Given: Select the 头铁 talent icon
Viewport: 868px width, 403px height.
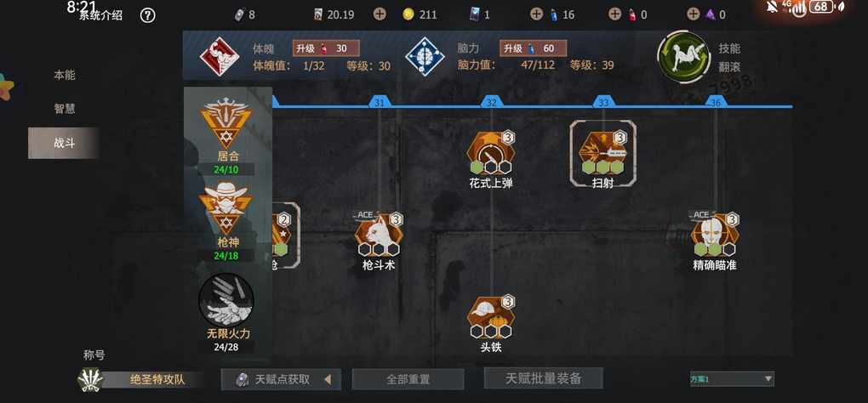Looking at the screenshot, I should click(491, 318).
